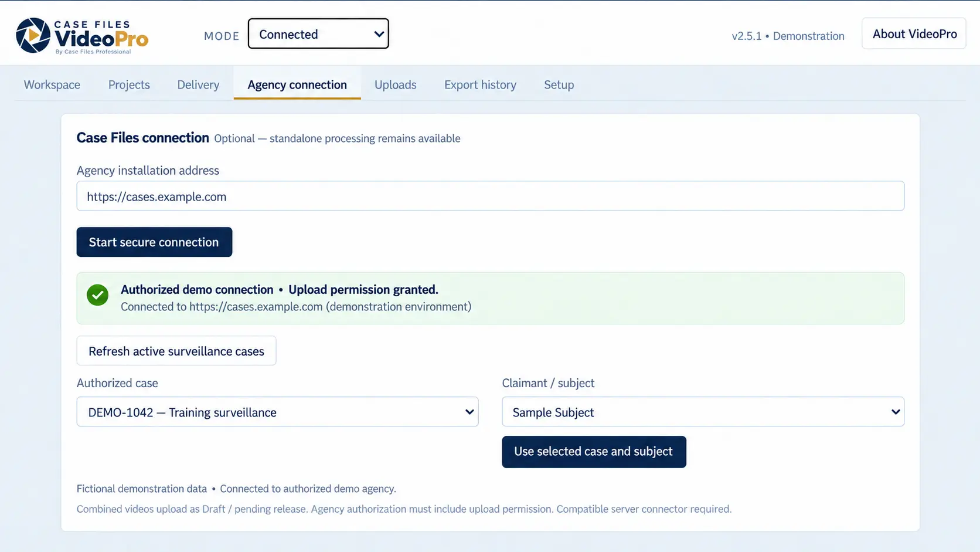The image size is (980, 552).
Task: Refresh active surveillance cases
Action: [x=176, y=351]
